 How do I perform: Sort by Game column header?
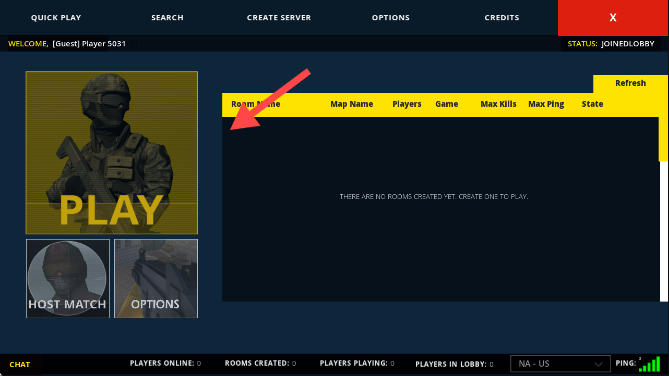coord(447,104)
